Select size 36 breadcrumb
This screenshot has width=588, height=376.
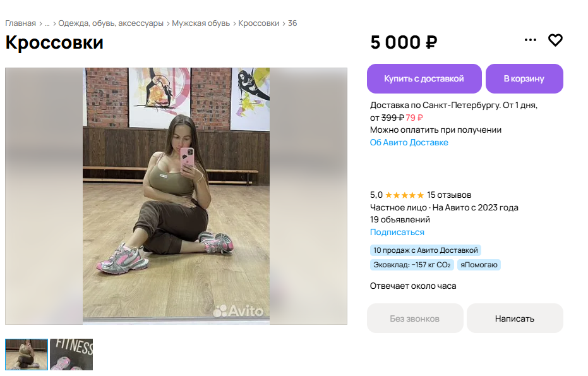292,23
